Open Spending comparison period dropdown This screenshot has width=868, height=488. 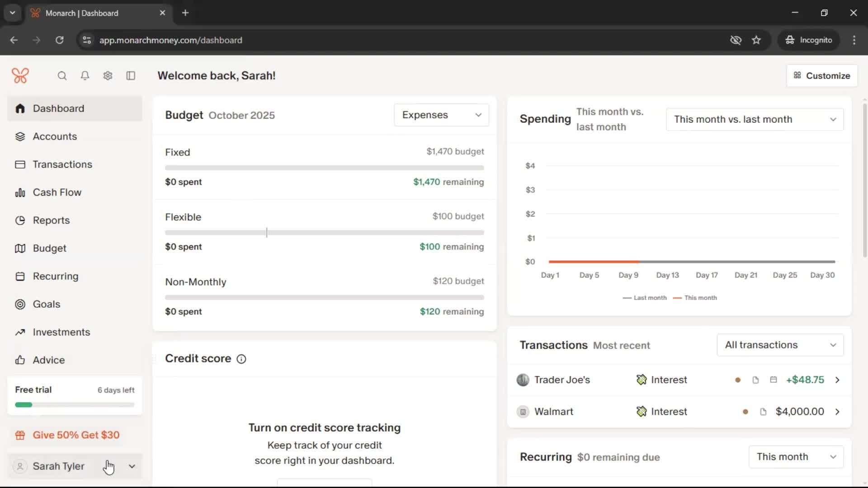[755, 119]
